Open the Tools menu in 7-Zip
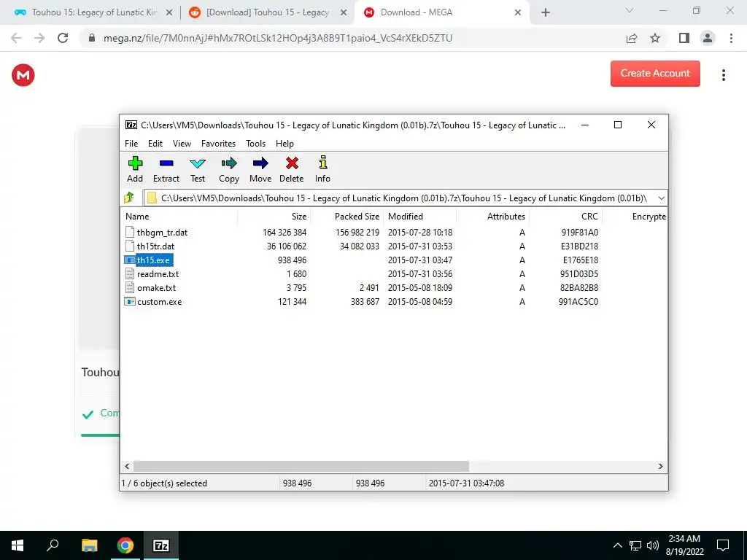Image resolution: width=747 pixels, height=560 pixels. pos(255,144)
